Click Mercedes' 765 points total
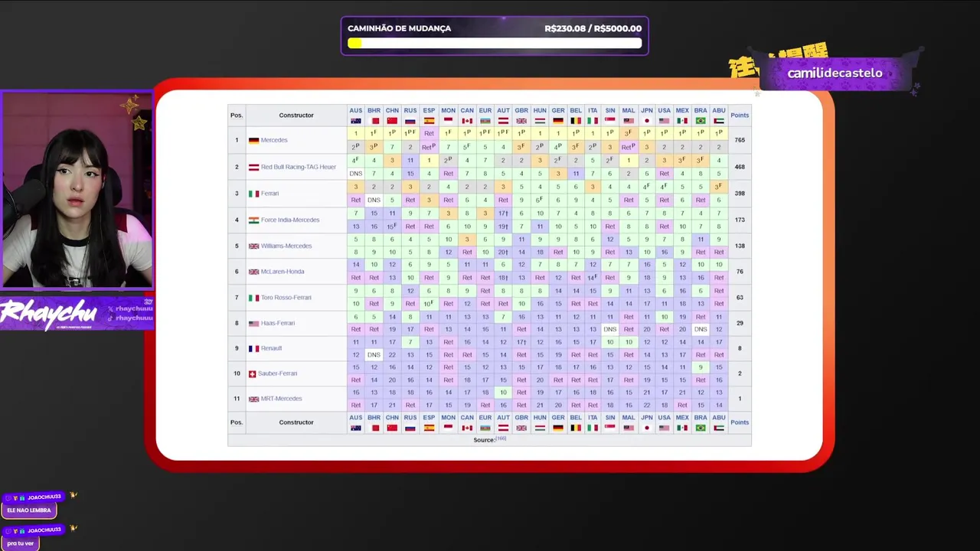 740,140
